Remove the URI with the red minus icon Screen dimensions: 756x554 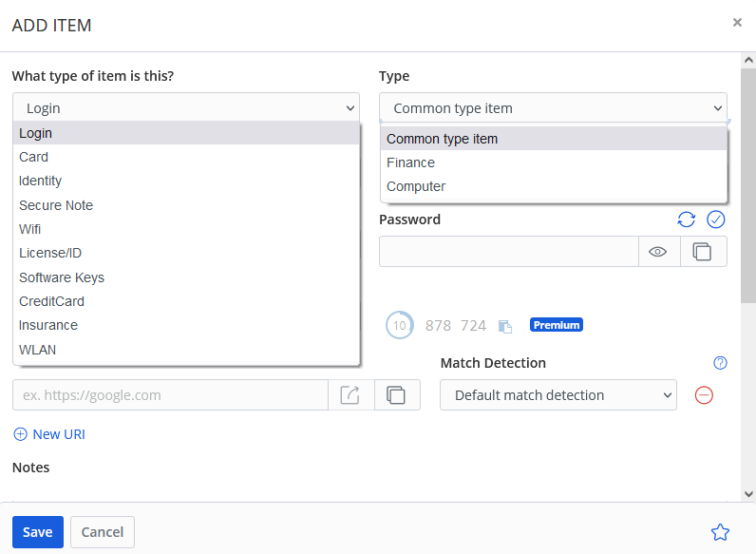tap(704, 395)
